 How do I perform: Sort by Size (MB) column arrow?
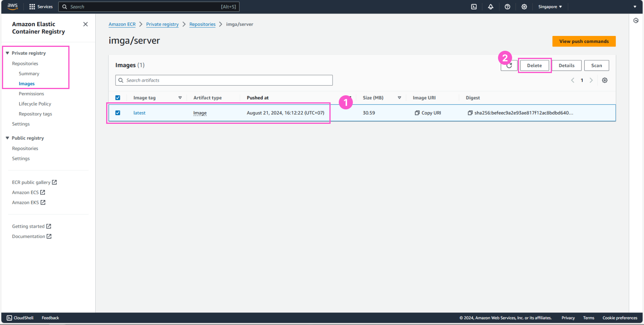399,98
